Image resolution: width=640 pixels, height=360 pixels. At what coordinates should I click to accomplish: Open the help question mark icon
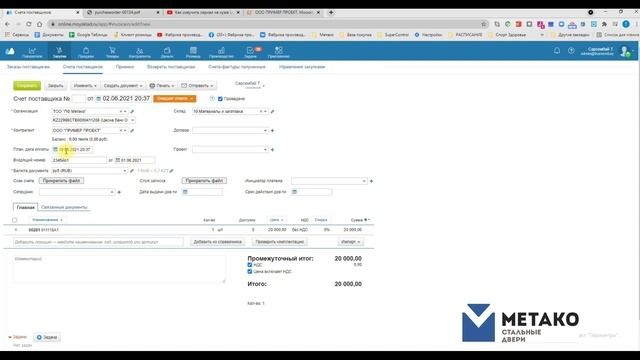[x=571, y=51]
